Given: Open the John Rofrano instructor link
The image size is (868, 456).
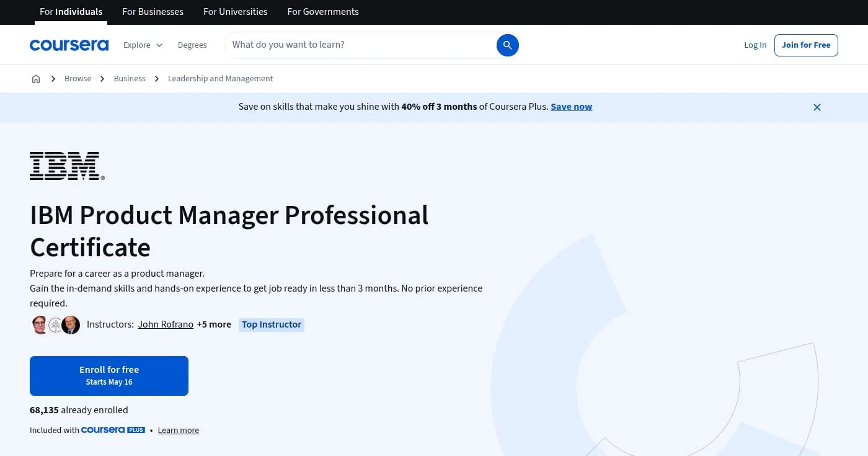Looking at the screenshot, I should (166, 324).
